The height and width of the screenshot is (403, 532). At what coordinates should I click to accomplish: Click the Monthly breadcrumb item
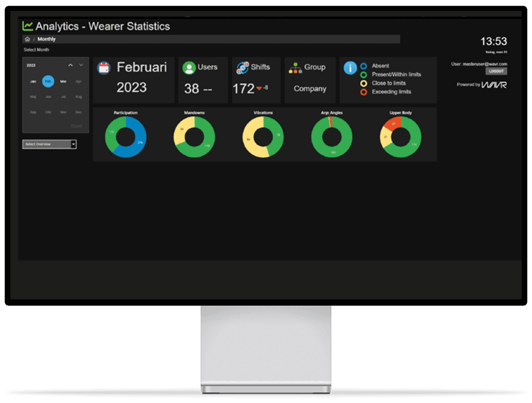coord(46,39)
